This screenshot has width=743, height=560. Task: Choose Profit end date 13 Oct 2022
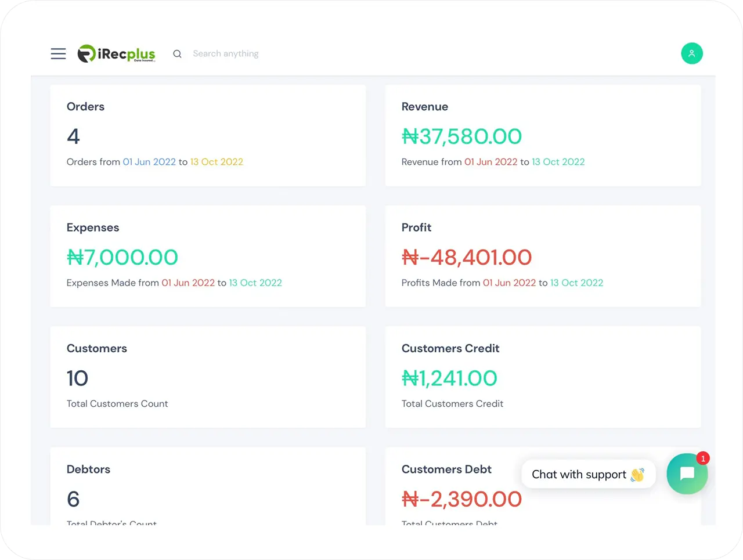coord(577,283)
